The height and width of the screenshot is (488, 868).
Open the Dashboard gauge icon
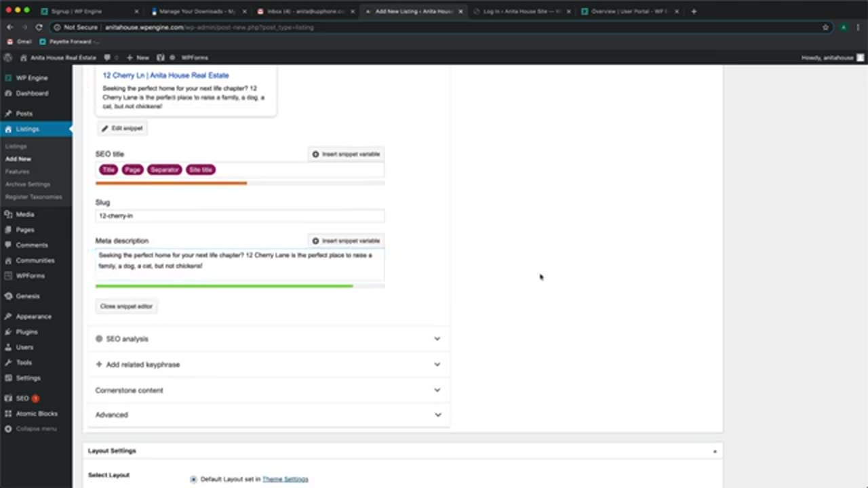(x=8, y=93)
